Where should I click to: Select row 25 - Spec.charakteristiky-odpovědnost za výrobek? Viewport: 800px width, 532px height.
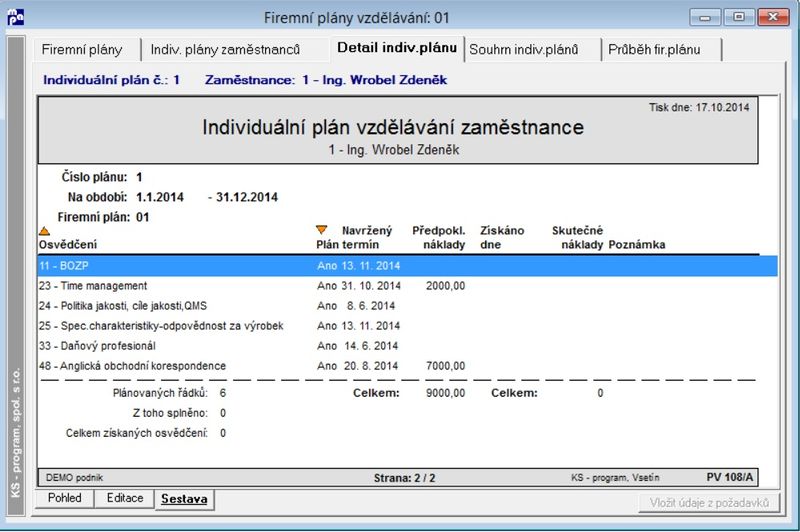tap(408, 325)
